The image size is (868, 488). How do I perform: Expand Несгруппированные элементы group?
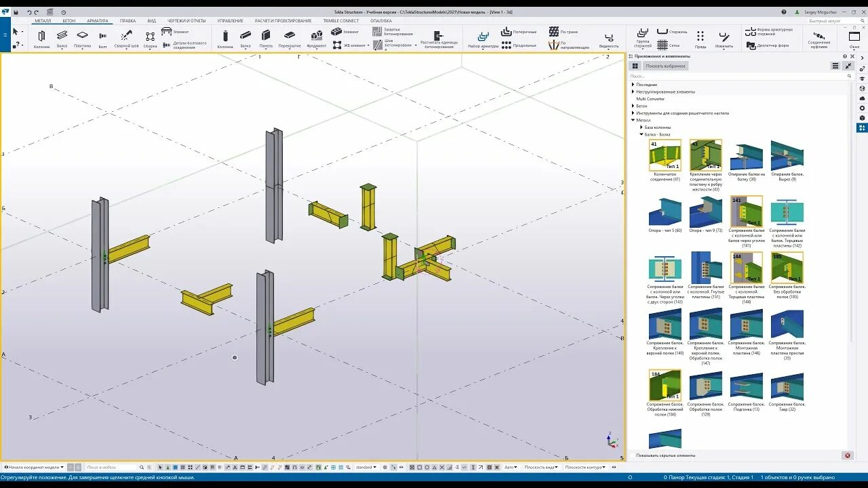[633, 91]
